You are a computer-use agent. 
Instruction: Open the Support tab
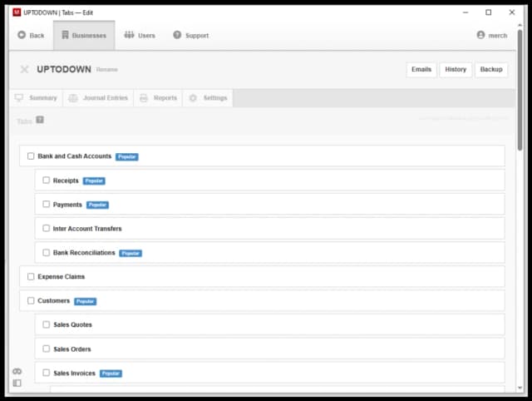click(191, 35)
